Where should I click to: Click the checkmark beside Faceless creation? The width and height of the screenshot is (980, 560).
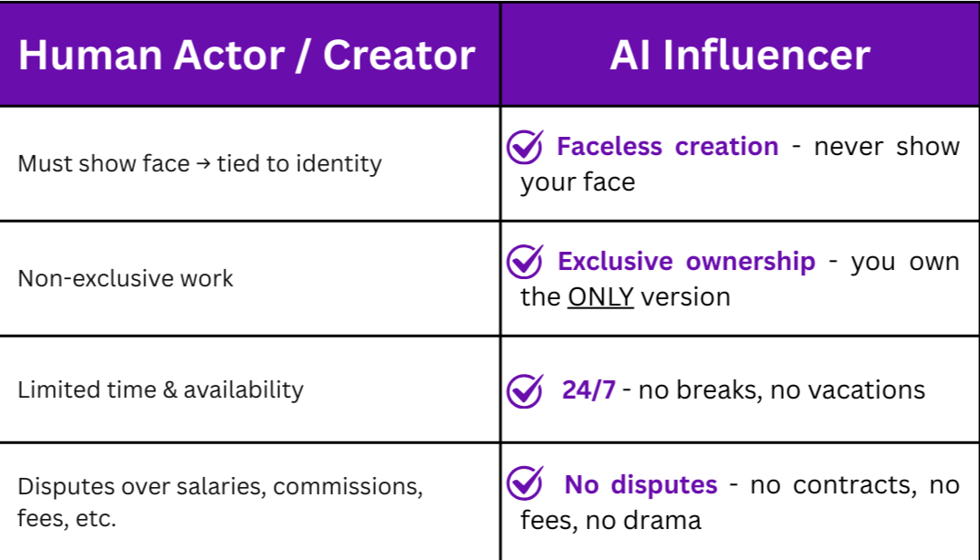(x=525, y=147)
